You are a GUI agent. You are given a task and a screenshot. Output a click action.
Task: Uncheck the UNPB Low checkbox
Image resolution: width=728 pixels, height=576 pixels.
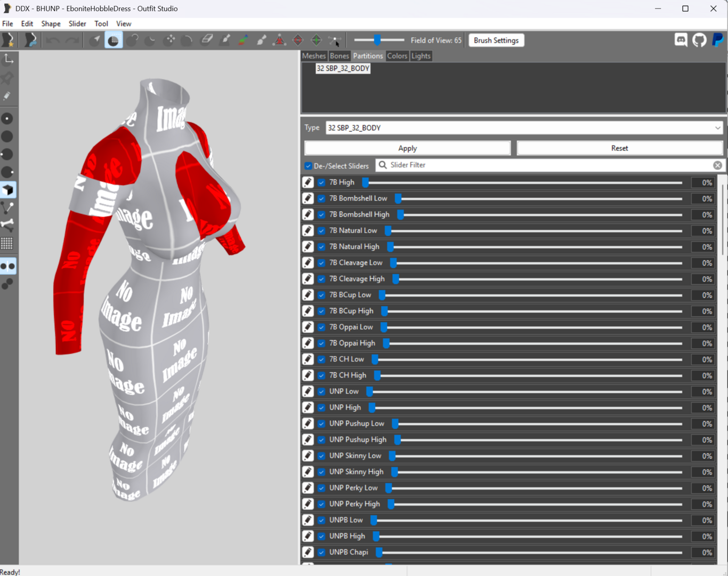(x=321, y=520)
